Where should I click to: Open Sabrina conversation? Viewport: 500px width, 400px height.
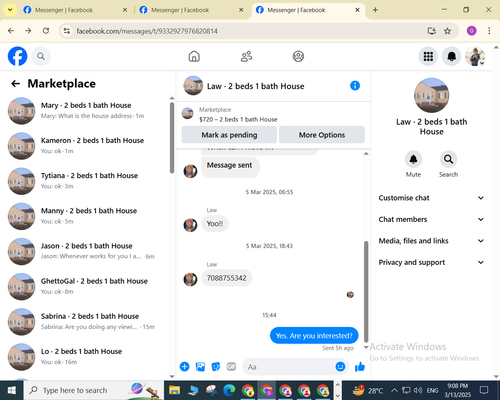[87, 322]
